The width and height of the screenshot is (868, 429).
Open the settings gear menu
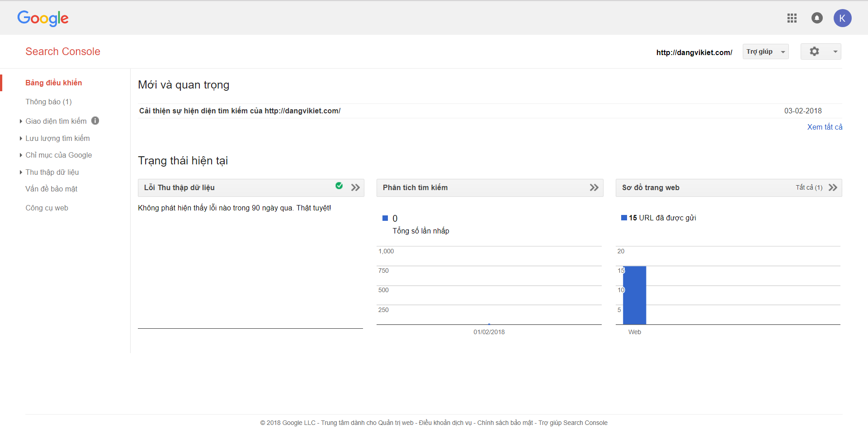pos(821,51)
